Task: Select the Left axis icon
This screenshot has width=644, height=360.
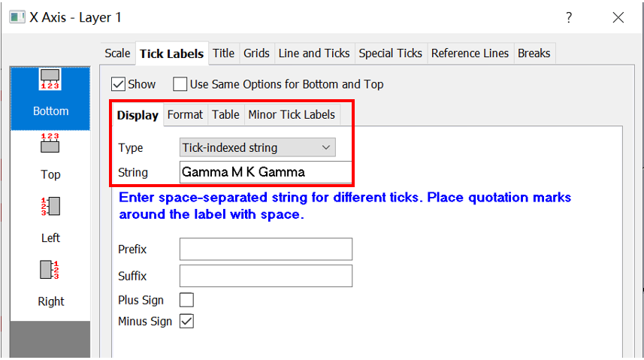Action: coord(50,206)
